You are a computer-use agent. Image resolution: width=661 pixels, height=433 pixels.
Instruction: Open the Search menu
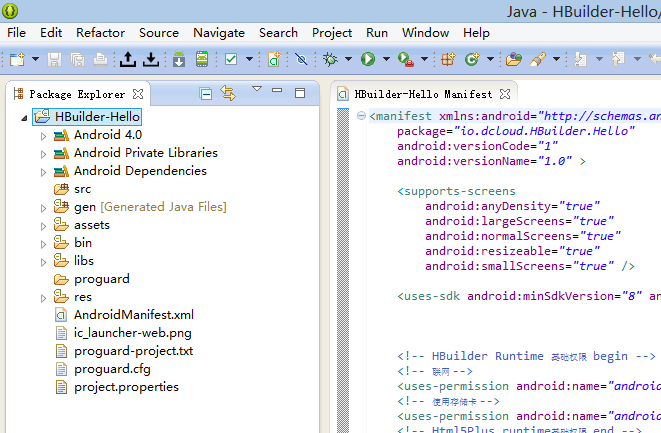pos(278,33)
